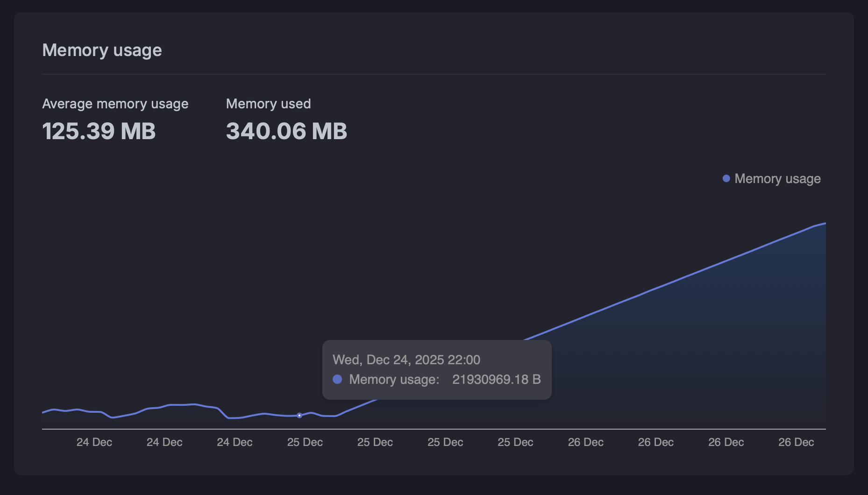
Task: Click the Memory usage text in tooltip
Action: [394, 379]
